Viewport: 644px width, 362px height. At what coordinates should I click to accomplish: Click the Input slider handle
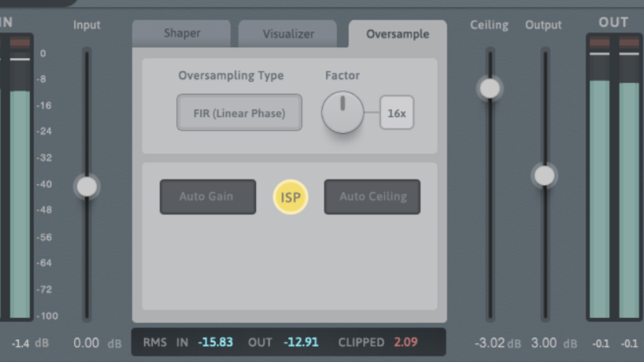pyautogui.click(x=87, y=187)
